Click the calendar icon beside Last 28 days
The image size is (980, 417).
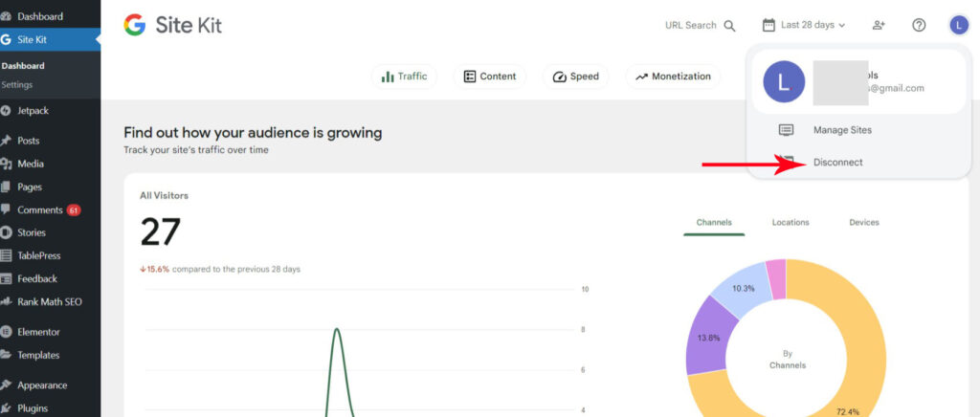[768, 25]
